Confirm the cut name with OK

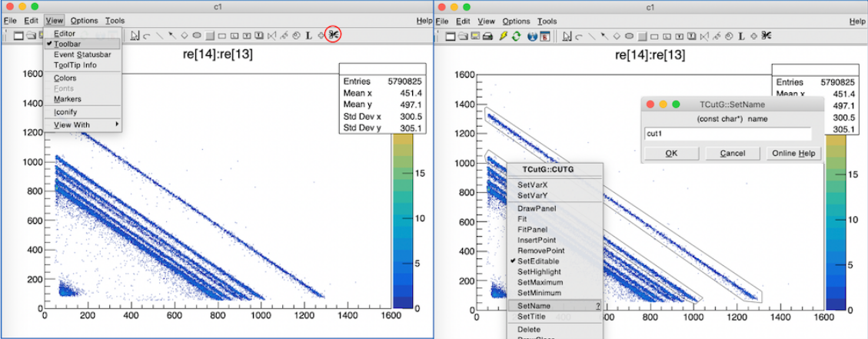671,154
